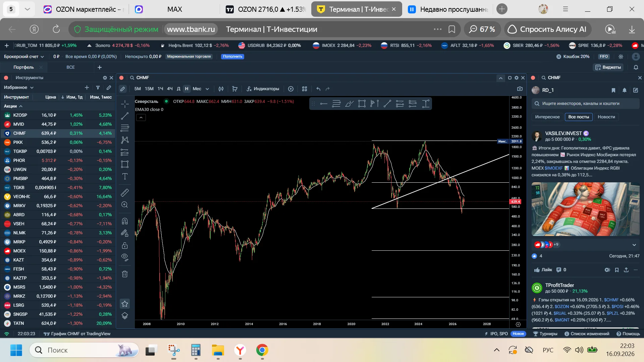The width and height of the screenshot is (644, 362).
Task: Change the Инструменты widget link color dot
Action: (6, 78)
